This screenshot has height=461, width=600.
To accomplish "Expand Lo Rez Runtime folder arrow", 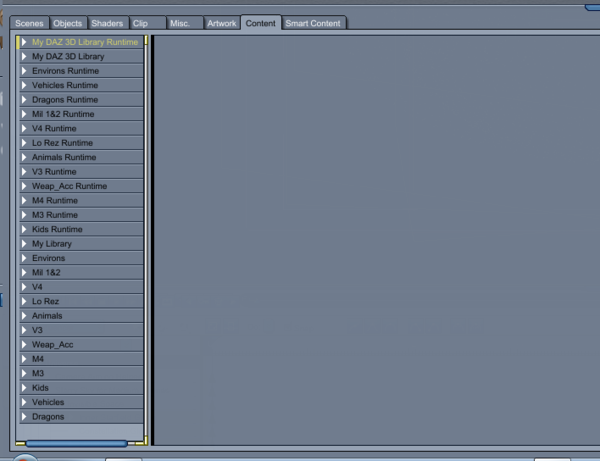I will pos(24,143).
